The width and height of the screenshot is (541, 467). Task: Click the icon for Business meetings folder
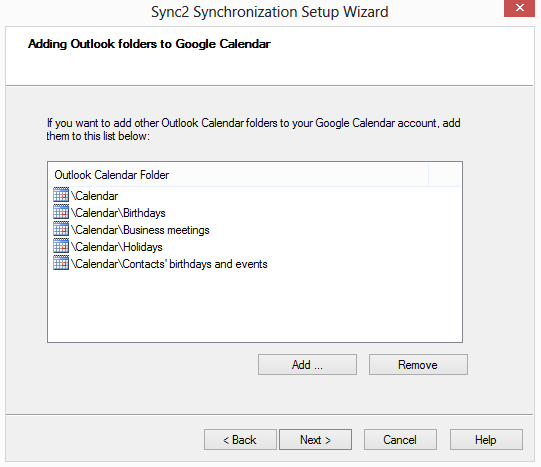(61, 229)
